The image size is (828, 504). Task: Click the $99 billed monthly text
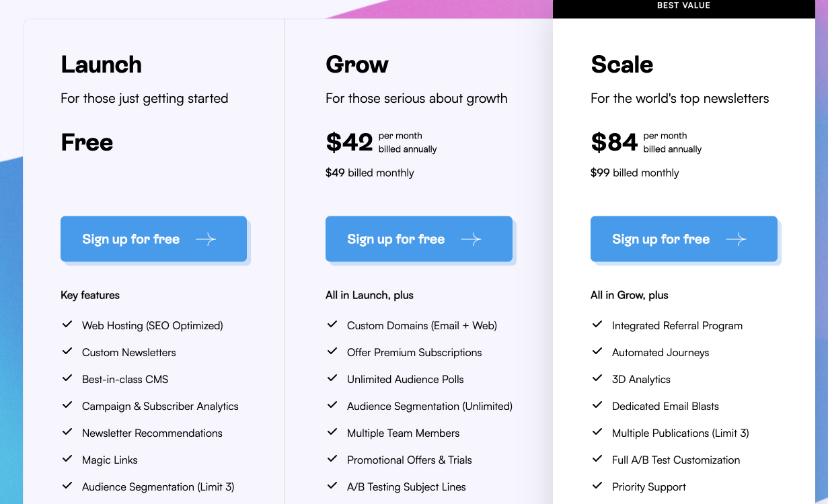click(x=634, y=173)
